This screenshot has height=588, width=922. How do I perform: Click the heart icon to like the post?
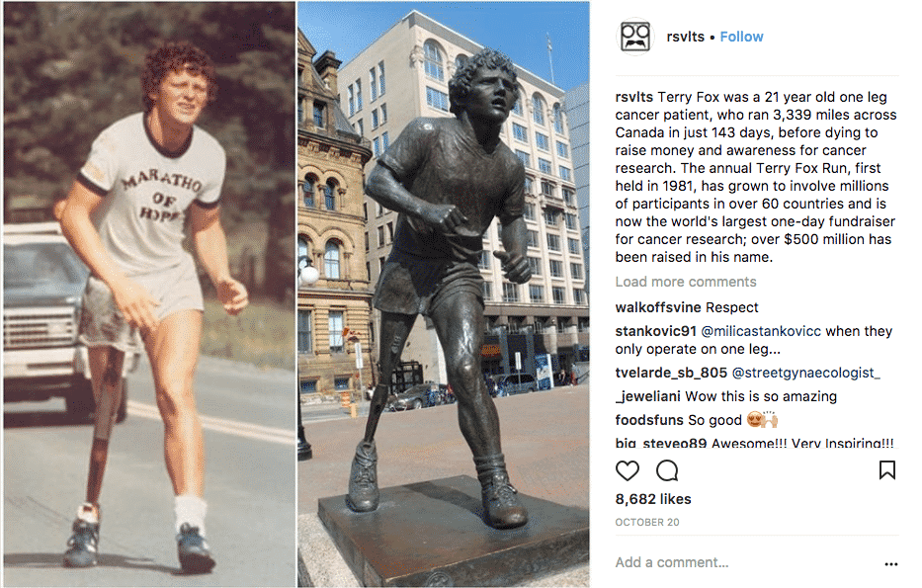[x=628, y=470]
